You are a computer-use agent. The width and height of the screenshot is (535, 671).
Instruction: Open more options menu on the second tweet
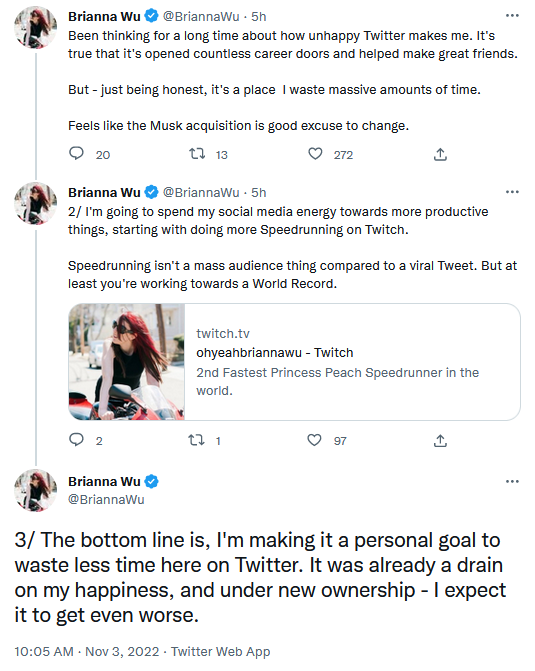click(512, 192)
